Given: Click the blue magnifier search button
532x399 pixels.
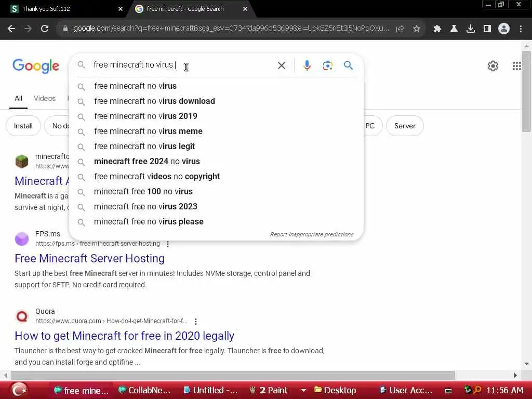Looking at the screenshot, I should 348,65.
